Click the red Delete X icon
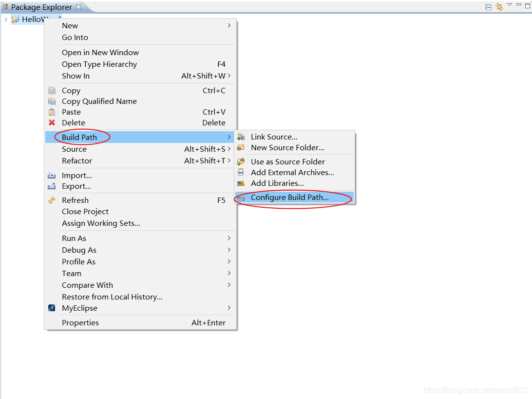Screen dimensions: 532x399 (x=52, y=122)
